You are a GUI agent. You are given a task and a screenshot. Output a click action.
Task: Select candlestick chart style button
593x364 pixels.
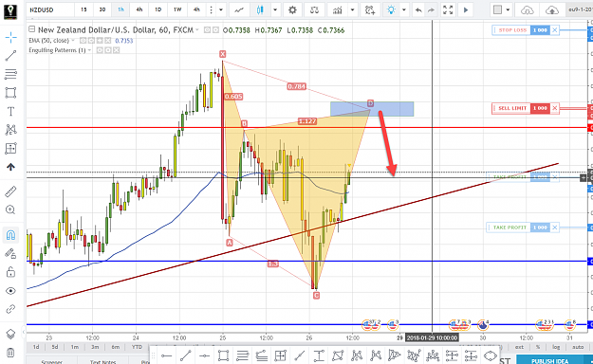coord(260,10)
